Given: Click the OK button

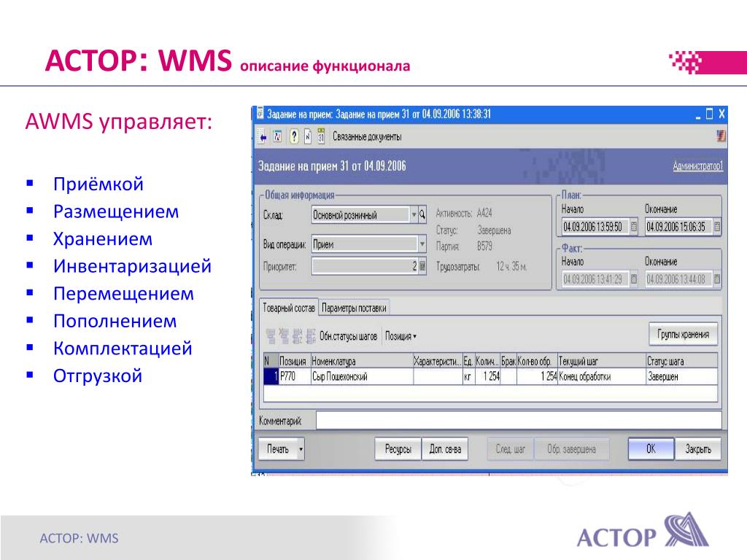Looking at the screenshot, I should (x=651, y=448).
